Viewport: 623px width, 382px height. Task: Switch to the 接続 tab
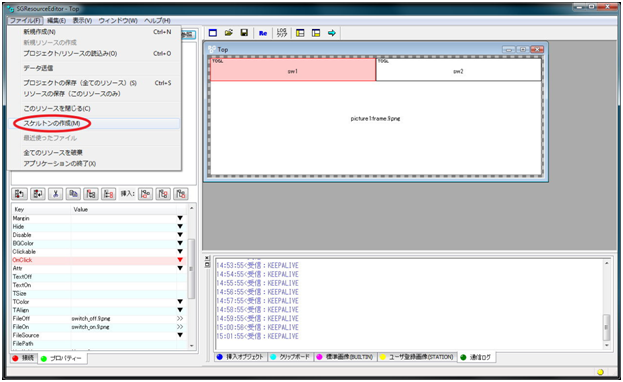pyautogui.click(x=23, y=358)
